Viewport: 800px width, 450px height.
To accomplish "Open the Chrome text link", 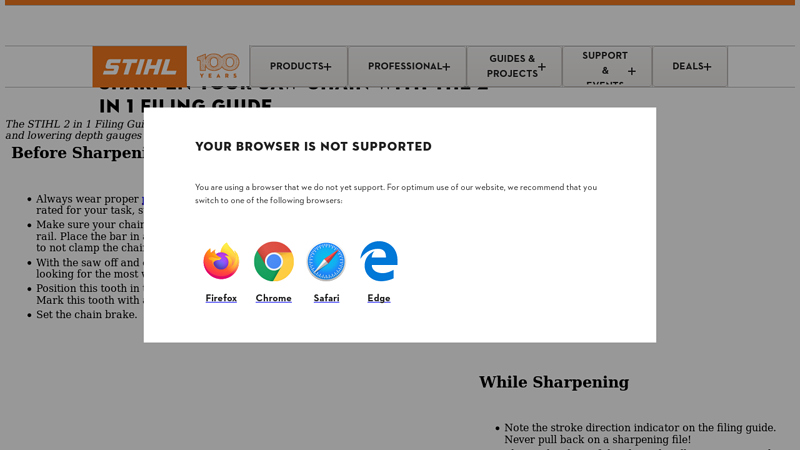I will coord(273,298).
